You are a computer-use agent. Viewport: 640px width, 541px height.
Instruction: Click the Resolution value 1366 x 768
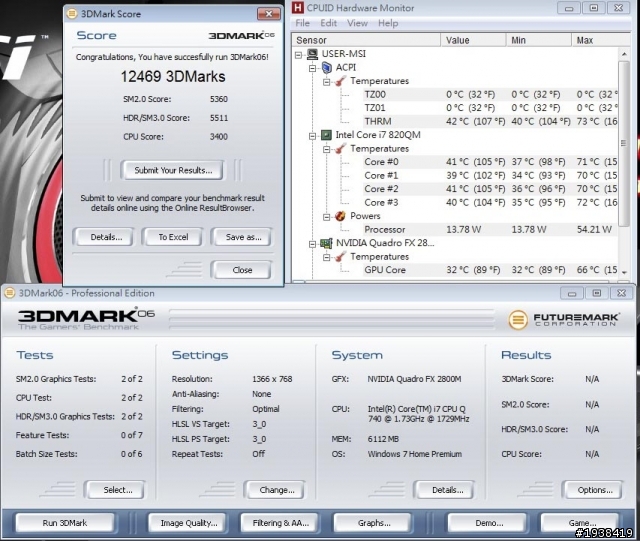(272, 379)
